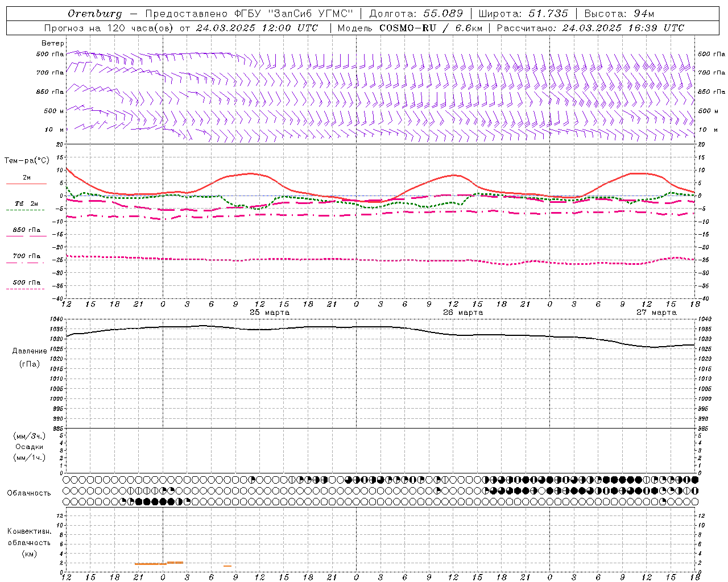Click the 500 гПа wind label on left side
Image resolution: width=728 pixels, height=582 pixels.
[x=50, y=55]
